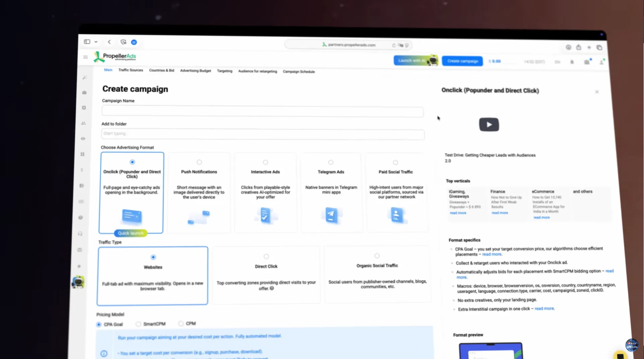This screenshot has height=359, width=644.
Task: Open the grid icon in left sidebar
Action: tap(82, 154)
